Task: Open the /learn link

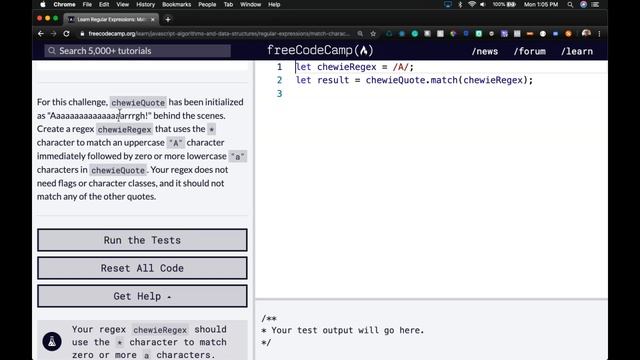Action: pyautogui.click(x=577, y=51)
